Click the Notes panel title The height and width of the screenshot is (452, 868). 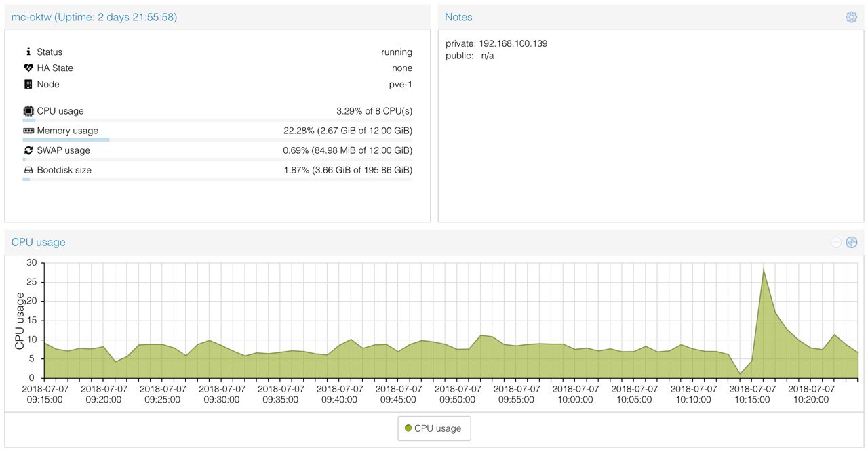click(458, 17)
